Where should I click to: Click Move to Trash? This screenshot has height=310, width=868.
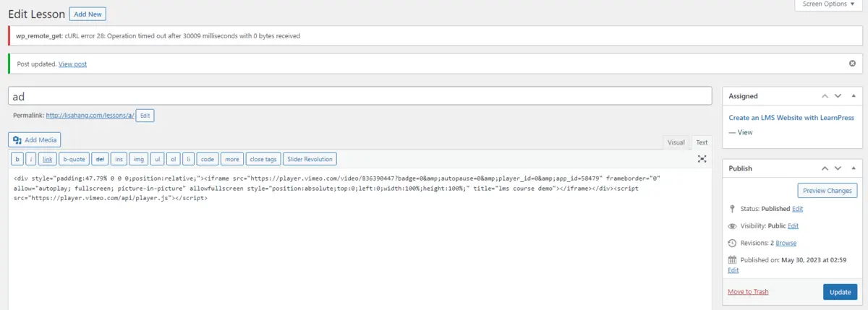point(748,292)
